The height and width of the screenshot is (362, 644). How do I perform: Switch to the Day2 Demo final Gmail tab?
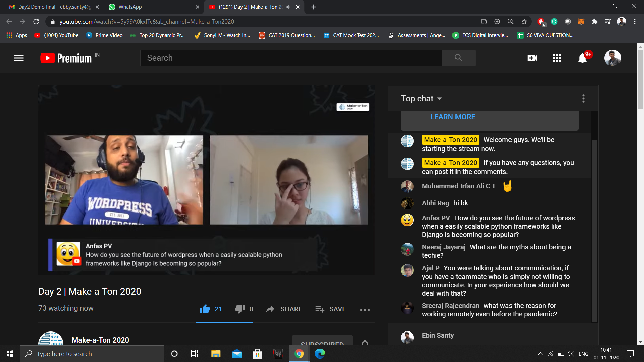[x=54, y=7]
